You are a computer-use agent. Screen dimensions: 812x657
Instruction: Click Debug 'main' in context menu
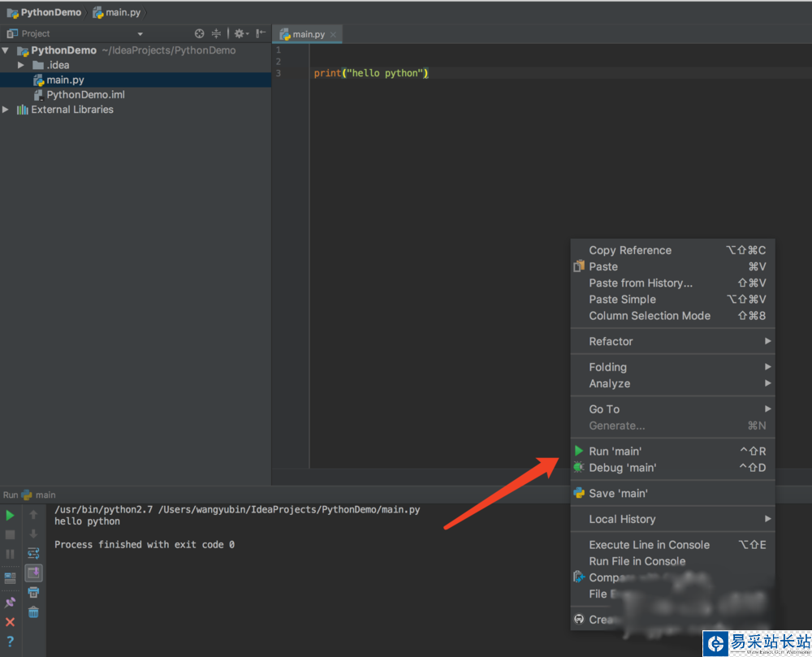point(672,468)
